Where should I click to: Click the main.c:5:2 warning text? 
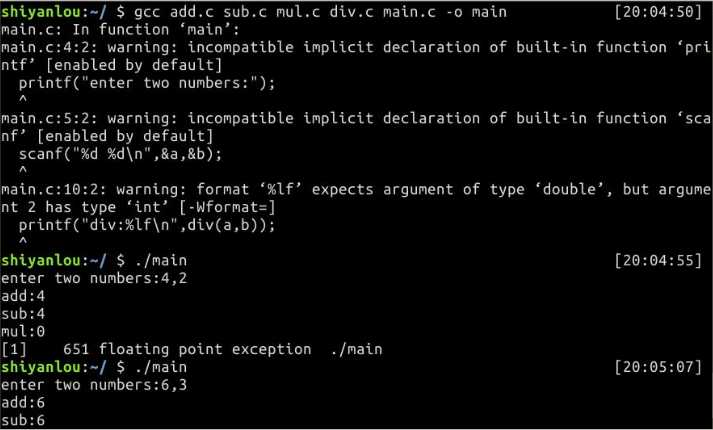pyautogui.click(x=356, y=127)
